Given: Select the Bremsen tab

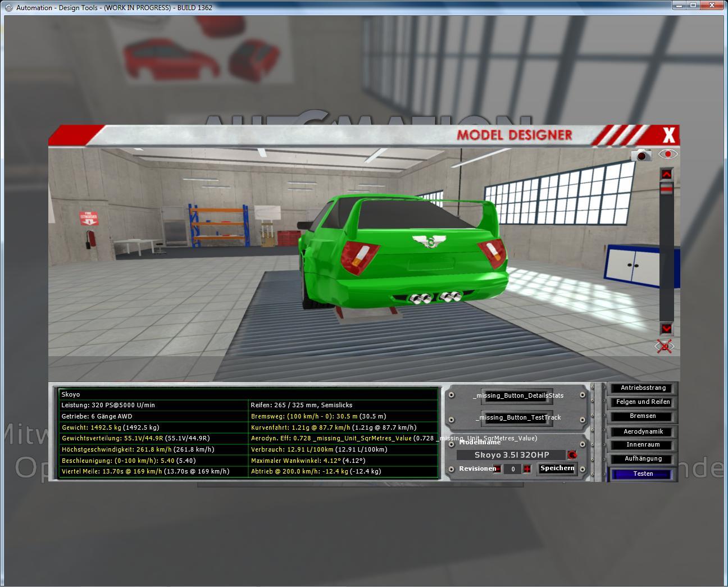Looking at the screenshot, I should [x=643, y=416].
